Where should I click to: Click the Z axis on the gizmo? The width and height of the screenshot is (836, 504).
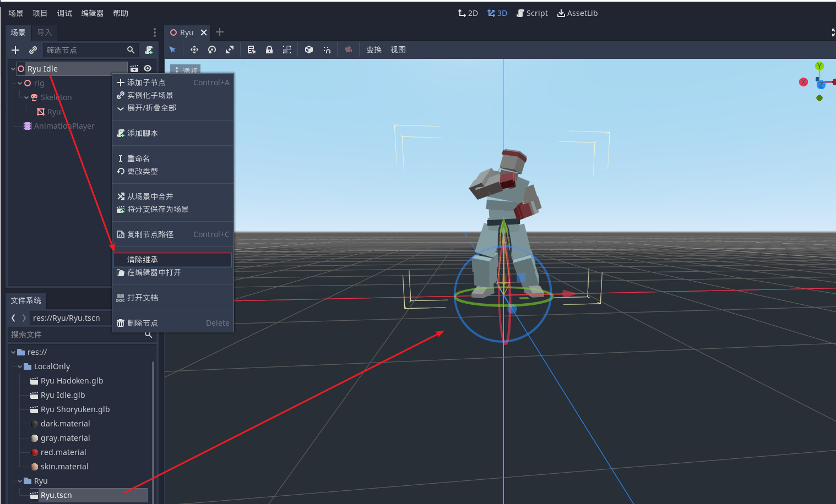pyautogui.click(x=821, y=84)
